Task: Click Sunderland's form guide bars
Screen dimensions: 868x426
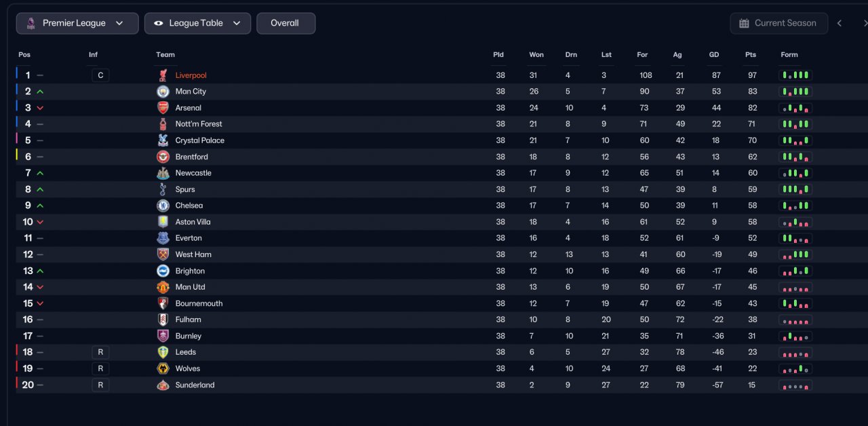Action: pyautogui.click(x=795, y=385)
